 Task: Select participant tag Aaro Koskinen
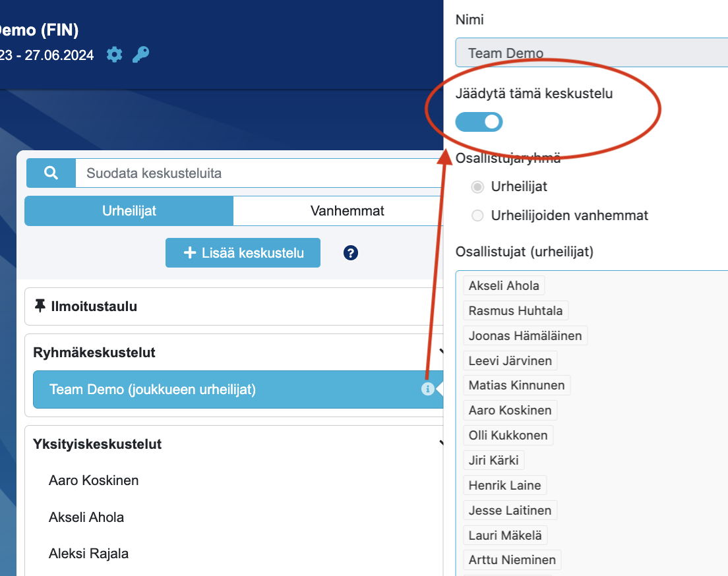(510, 411)
